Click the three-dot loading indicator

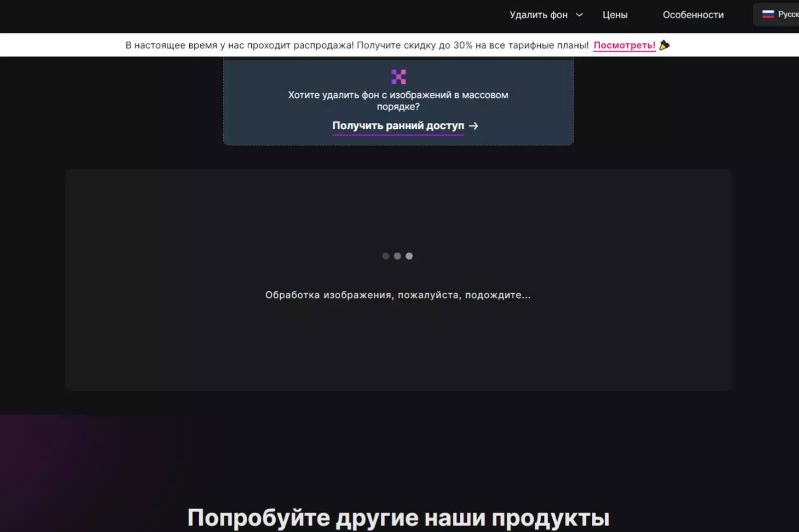(x=398, y=256)
